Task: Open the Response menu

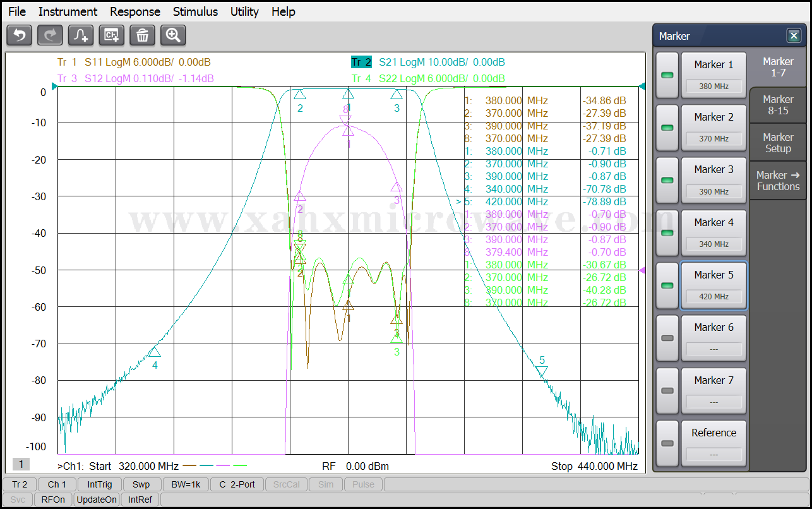Action: pos(135,11)
